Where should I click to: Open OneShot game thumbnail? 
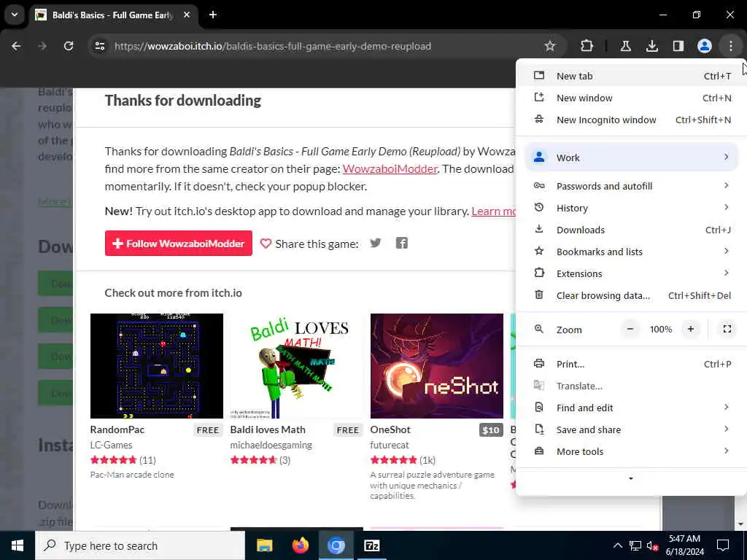[436, 366]
